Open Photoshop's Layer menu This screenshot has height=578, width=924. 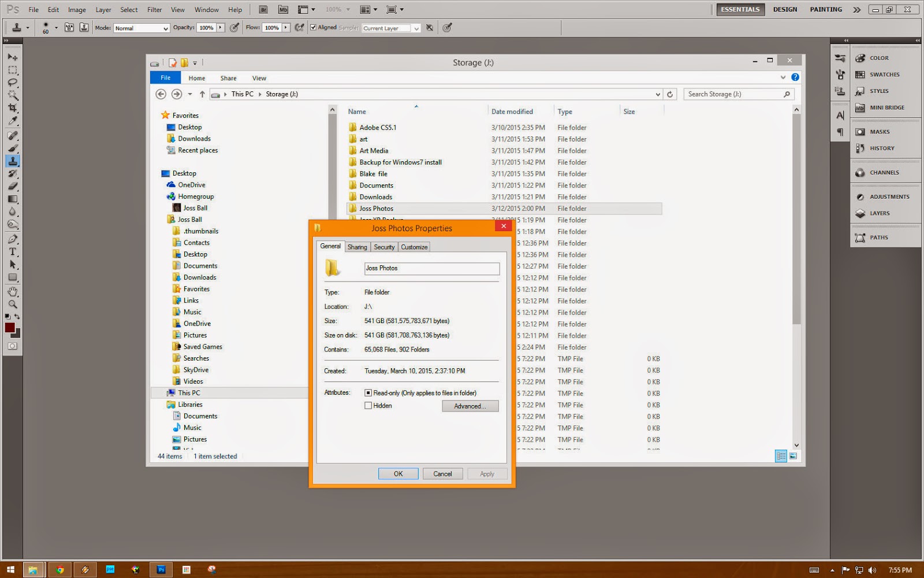pyautogui.click(x=103, y=10)
